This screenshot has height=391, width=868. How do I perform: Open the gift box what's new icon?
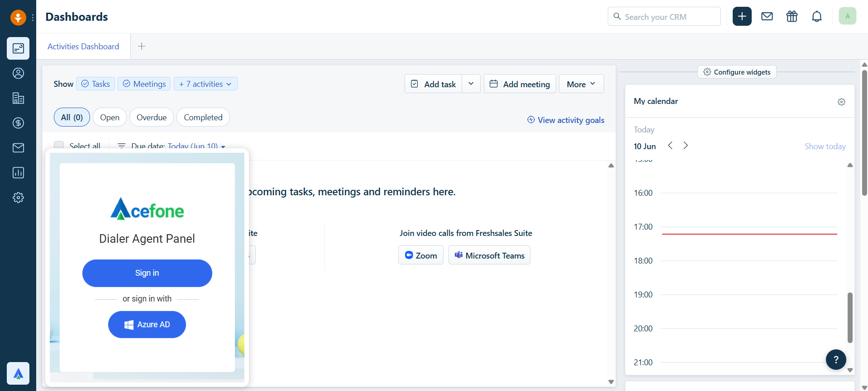tap(792, 17)
